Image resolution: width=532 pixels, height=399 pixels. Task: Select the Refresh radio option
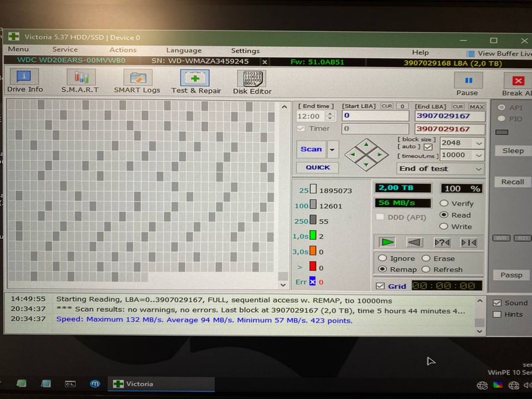[426, 270]
